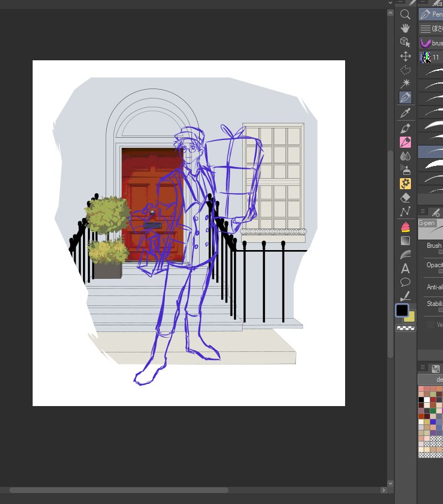
Task: Select the pink pencil tool icon
Action: pos(405,142)
